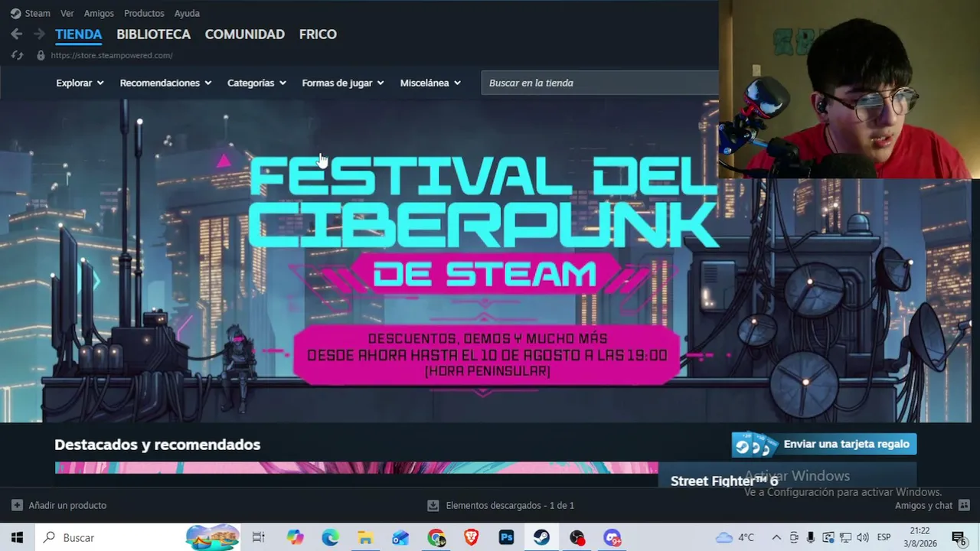Open the Formas de jugar dropdown
The width and height of the screenshot is (980, 551).
[x=343, y=83]
